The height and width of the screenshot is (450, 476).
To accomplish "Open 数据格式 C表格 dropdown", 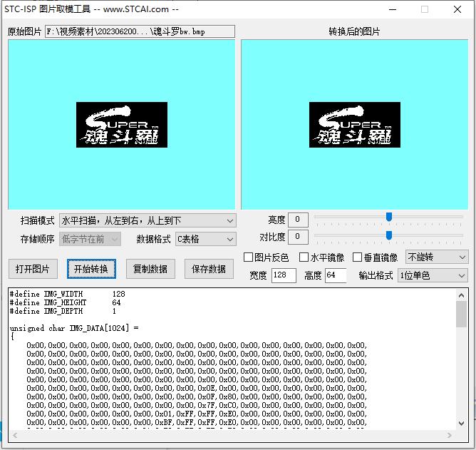I will [205, 239].
